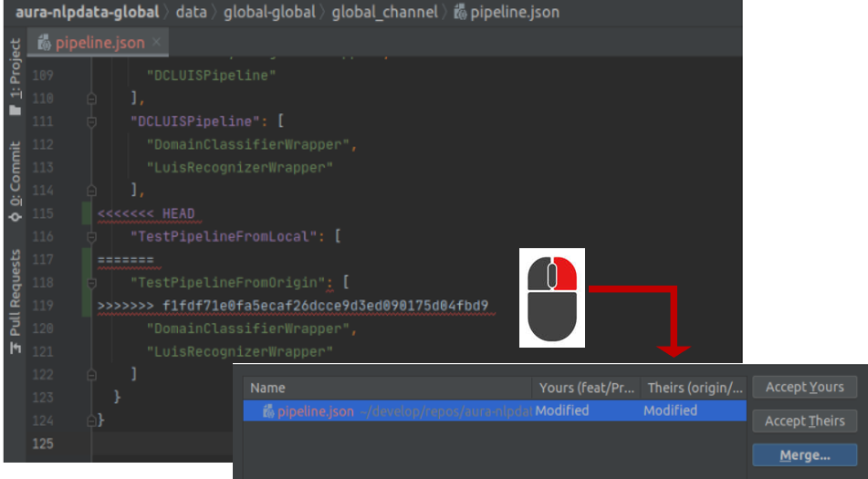
Task: Click the pipeline.json file icon in conflicts row
Action: coord(268,411)
